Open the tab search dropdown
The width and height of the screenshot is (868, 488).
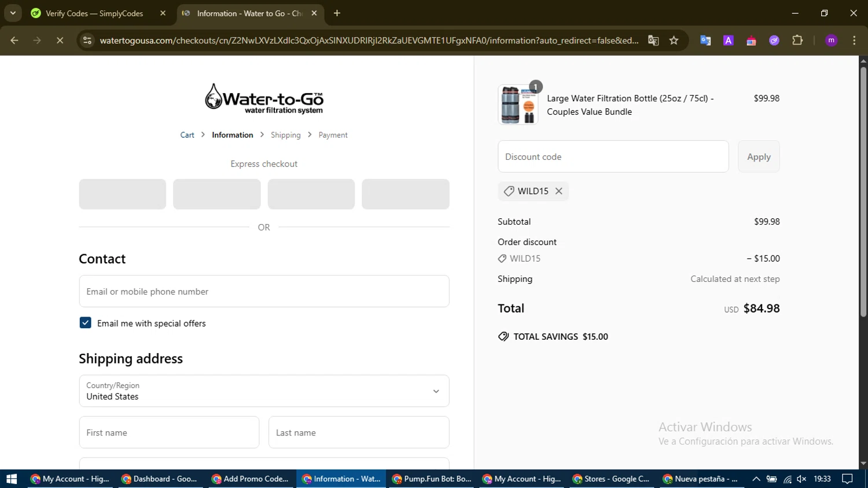click(x=13, y=13)
